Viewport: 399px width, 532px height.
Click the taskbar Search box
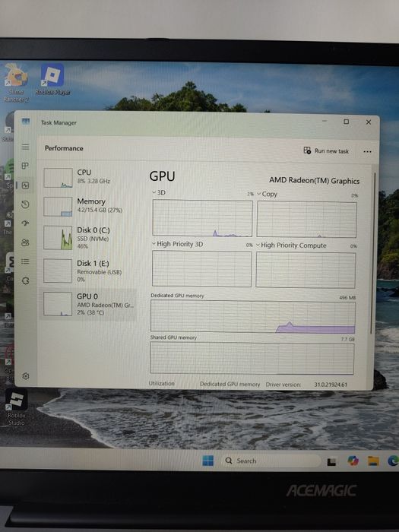[x=271, y=461]
